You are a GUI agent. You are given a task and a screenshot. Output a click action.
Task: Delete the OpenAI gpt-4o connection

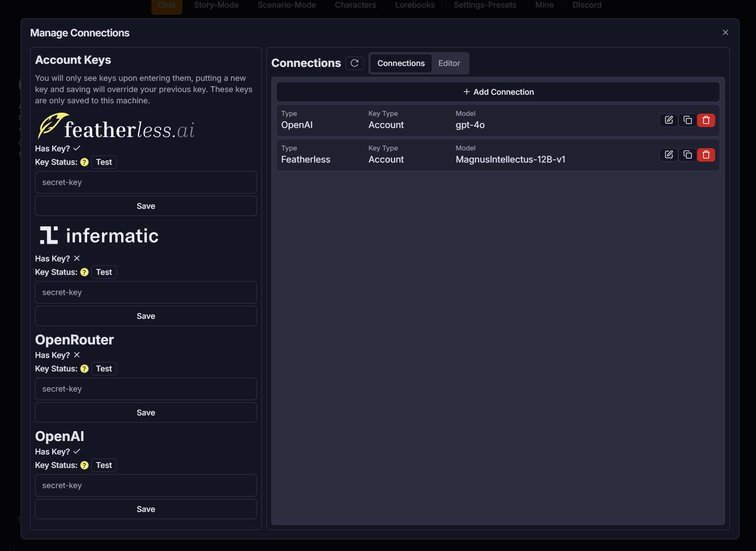706,120
